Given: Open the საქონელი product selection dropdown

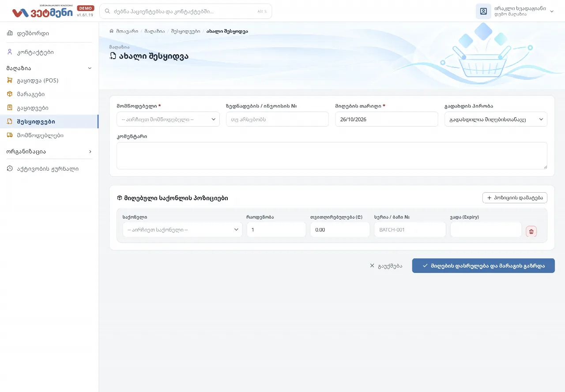Looking at the screenshot, I should coord(182,230).
